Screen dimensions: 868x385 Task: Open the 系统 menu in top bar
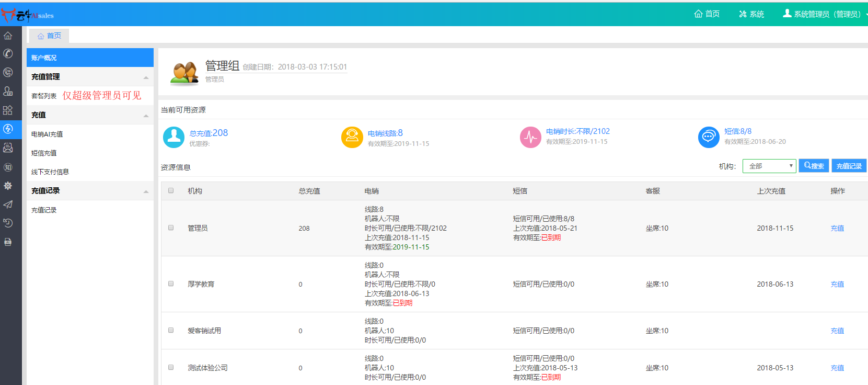(x=751, y=14)
